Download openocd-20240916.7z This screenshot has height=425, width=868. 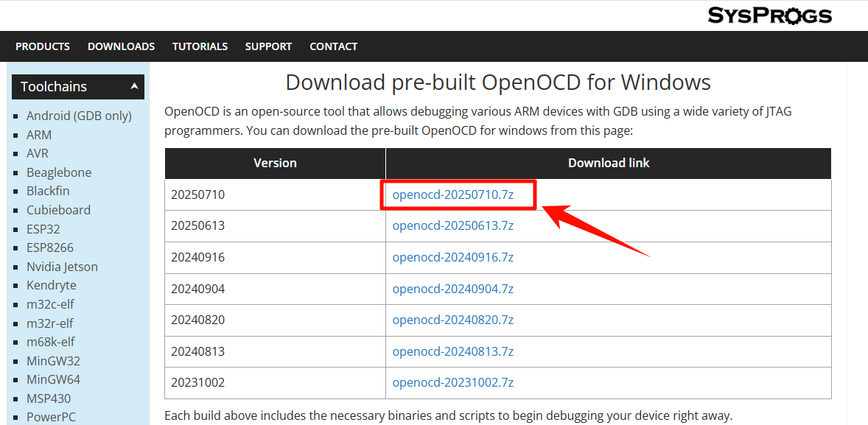[x=453, y=257]
